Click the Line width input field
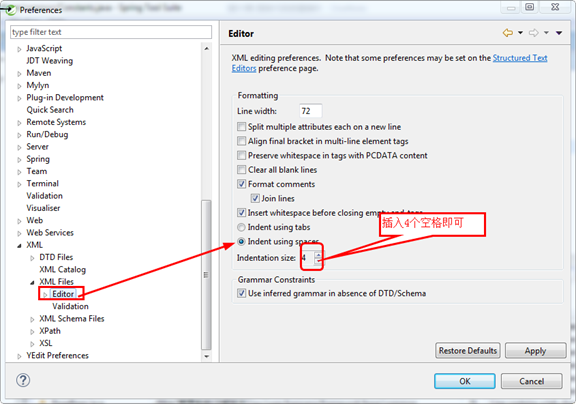This screenshot has width=576, height=404. point(310,111)
